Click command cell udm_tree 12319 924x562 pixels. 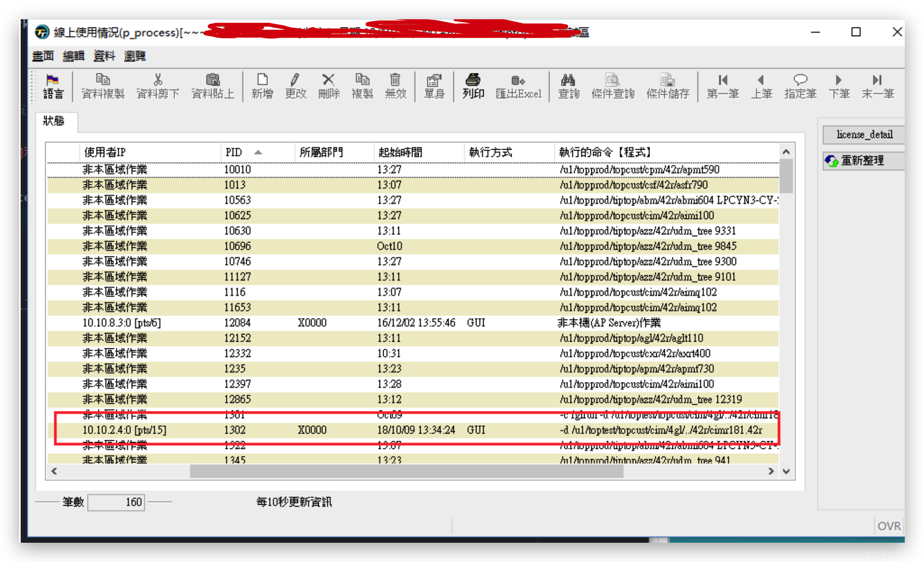651,399
